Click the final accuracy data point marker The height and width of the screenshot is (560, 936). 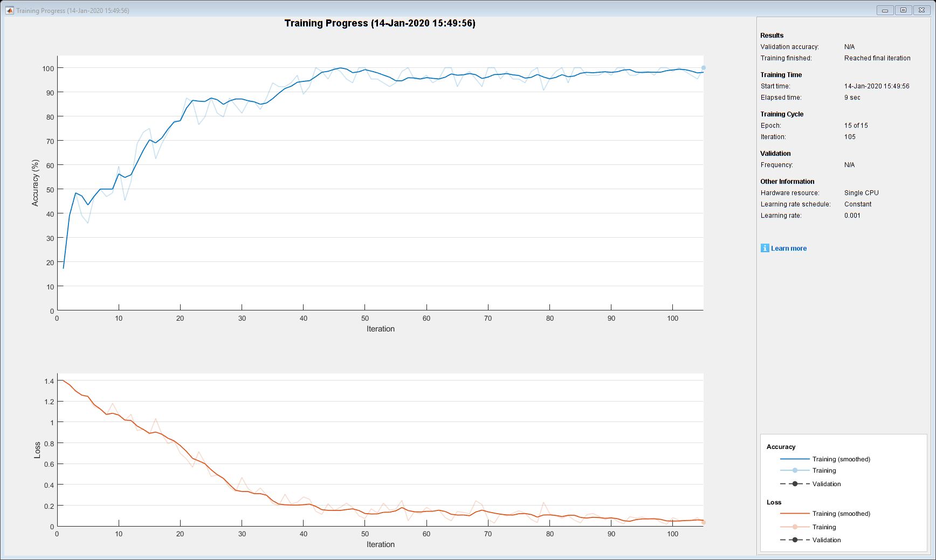click(x=703, y=68)
